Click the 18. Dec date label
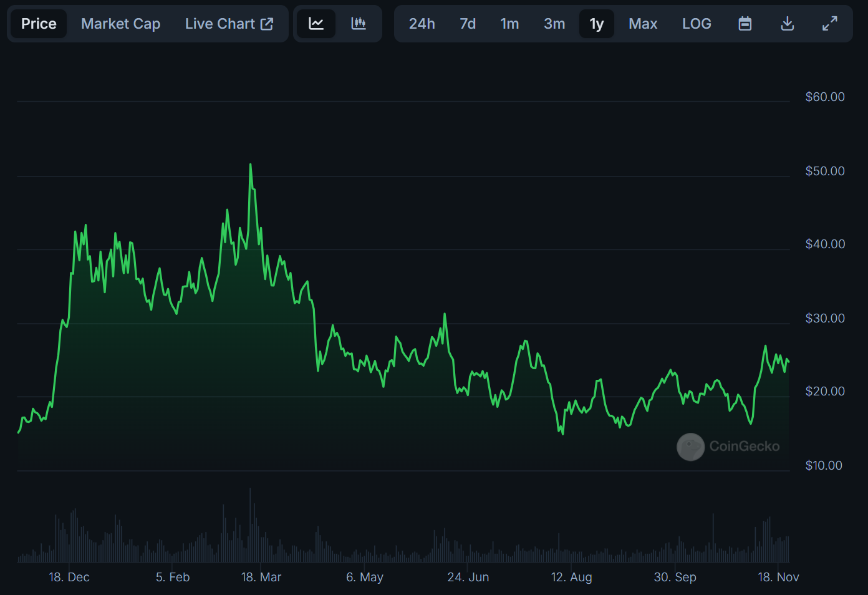The width and height of the screenshot is (868, 595). (69, 577)
